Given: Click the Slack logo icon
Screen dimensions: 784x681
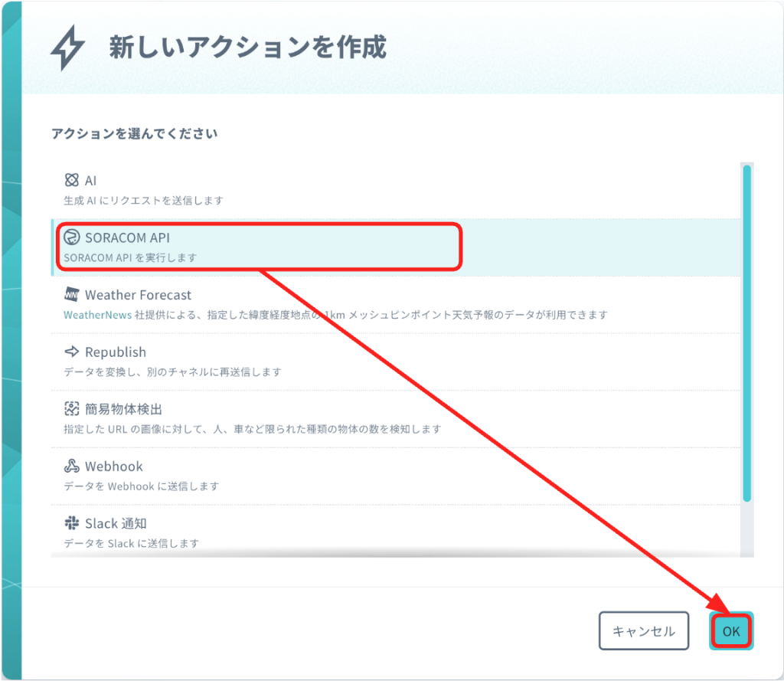Looking at the screenshot, I should click(71, 523).
